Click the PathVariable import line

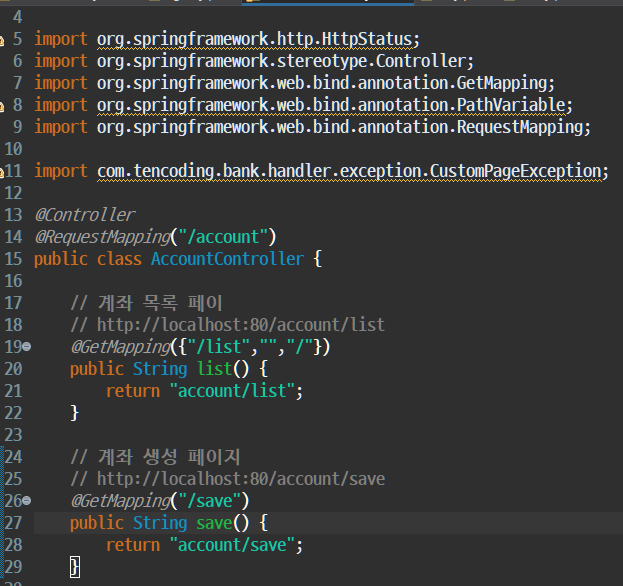pyautogui.click(x=304, y=105)
